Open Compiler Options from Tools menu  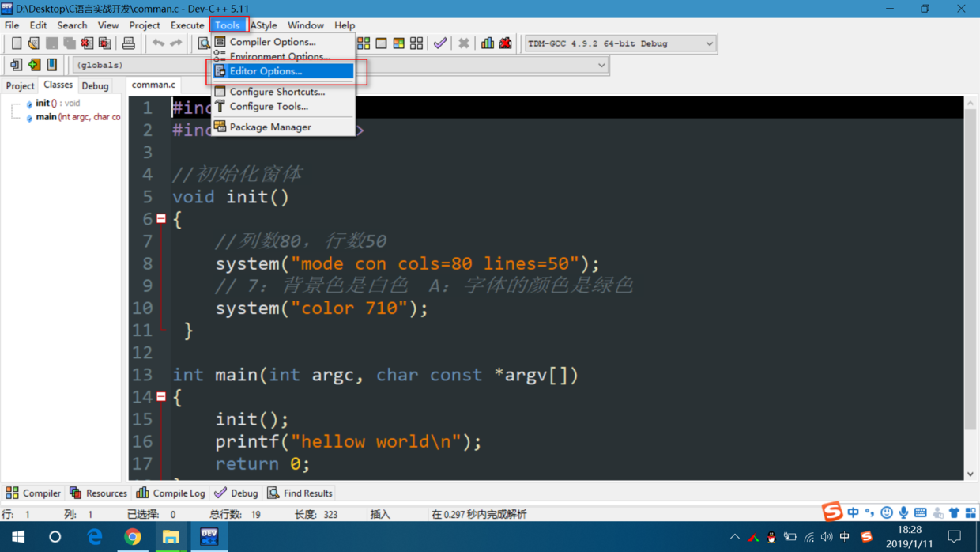pos(283,42)
